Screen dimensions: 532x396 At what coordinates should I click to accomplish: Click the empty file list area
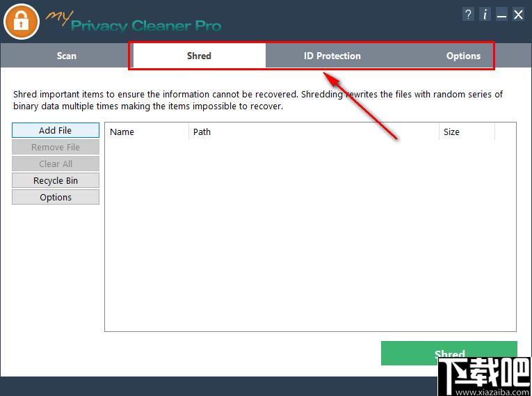[x=310, y=235]
